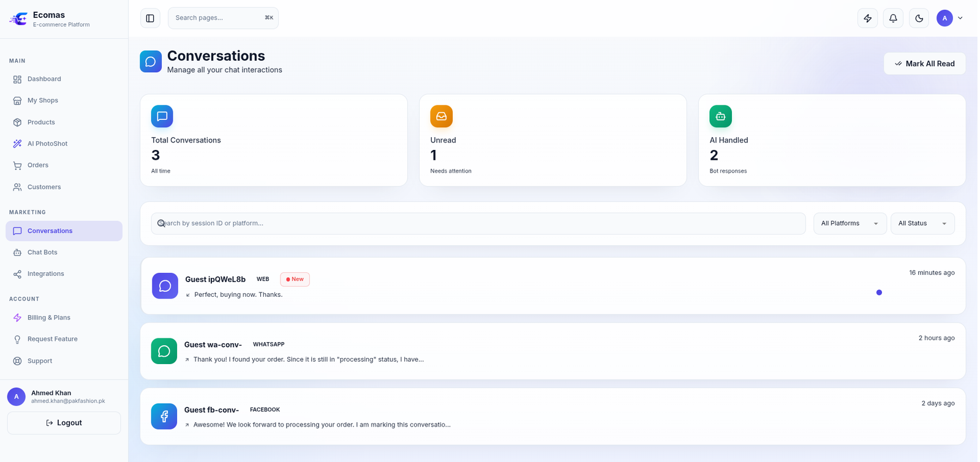Click the Unread inbox icon
The width and height of the screenshot is (980, 462).
(x=441, y=116)
